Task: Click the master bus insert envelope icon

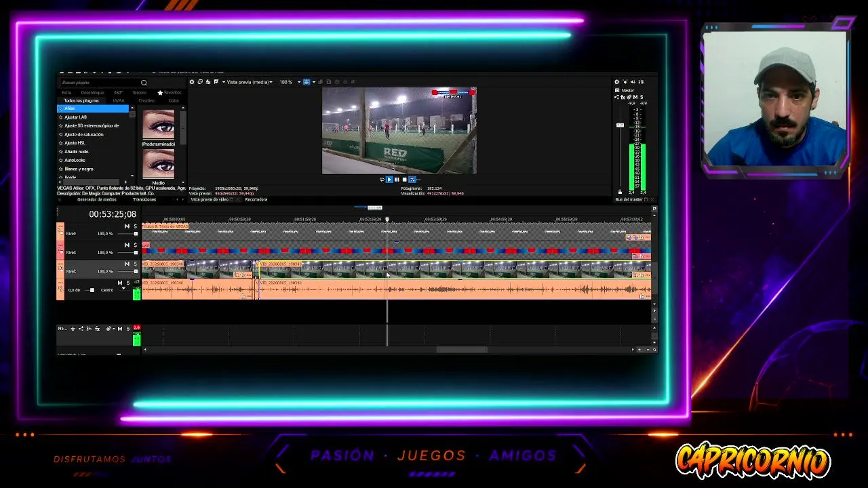Action: point(81,329)
